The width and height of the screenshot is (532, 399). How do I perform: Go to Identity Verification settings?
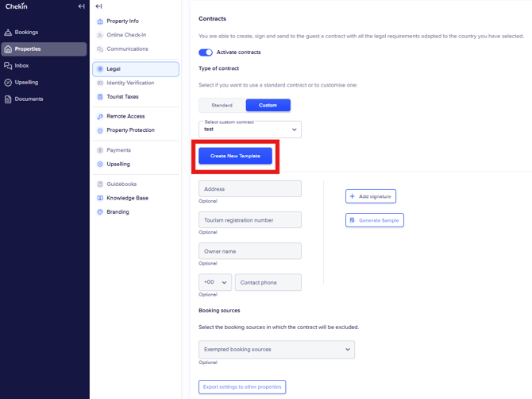[x=130, y=83]
